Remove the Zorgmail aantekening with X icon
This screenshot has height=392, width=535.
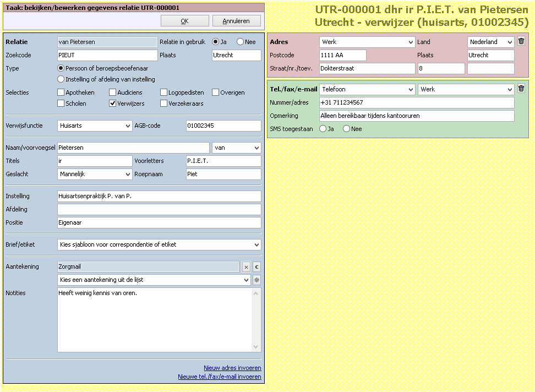(246, 266)
